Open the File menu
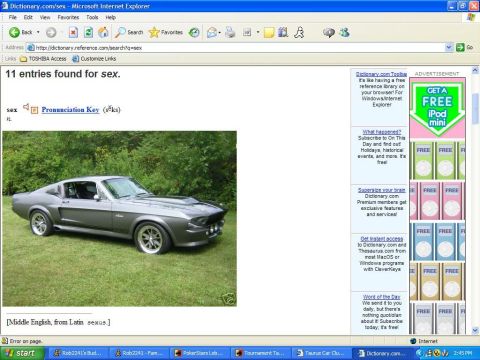Screen dimensions: 480x360 pos(13,17)
